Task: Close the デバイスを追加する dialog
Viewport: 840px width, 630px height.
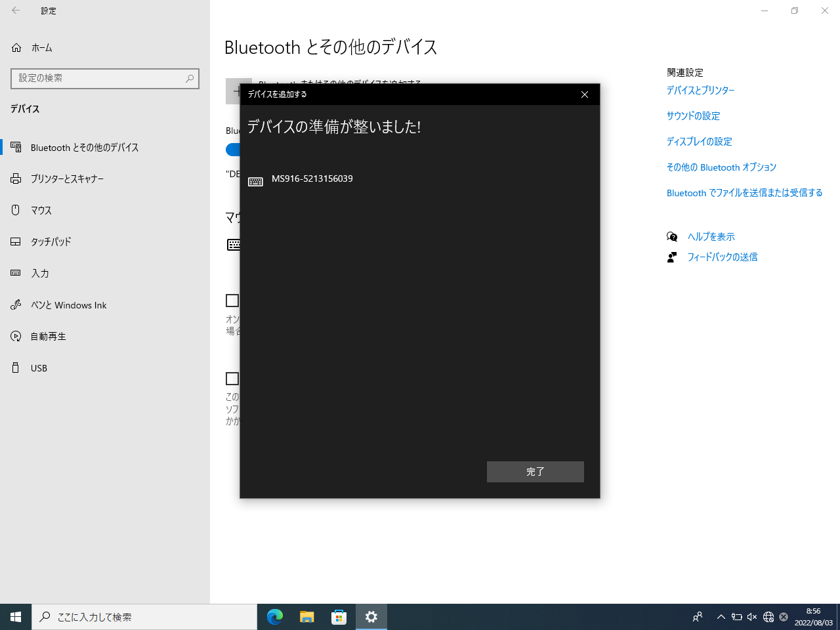Action: (585, 94)
